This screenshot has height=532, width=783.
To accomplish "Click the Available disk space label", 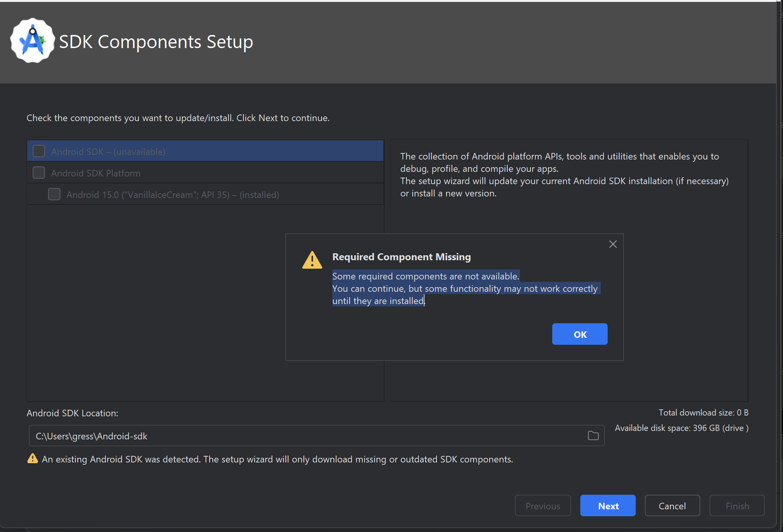I will click(x=681, y=428).
